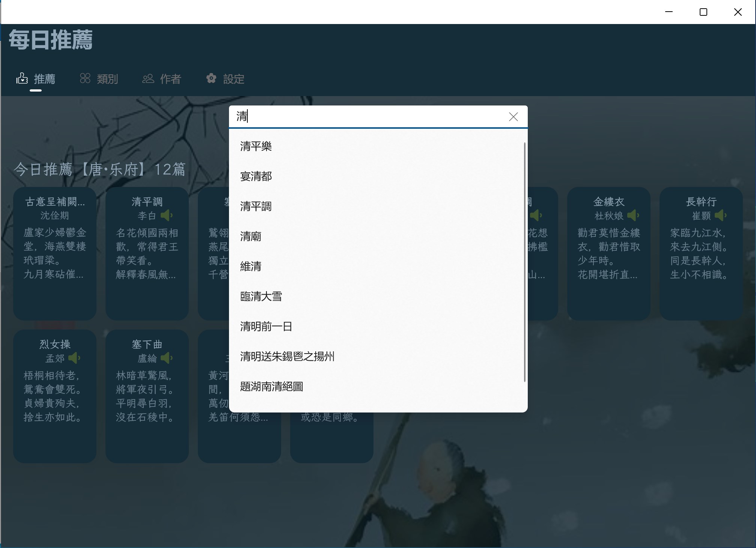Play audio for 長幹行 by 崔顥
Image resolution: width=756 pixels, height=548 pixels.
tap(720, 215)
